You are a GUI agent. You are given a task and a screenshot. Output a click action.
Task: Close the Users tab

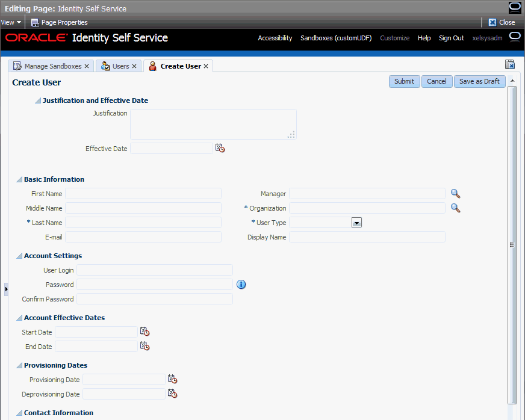(x=134, y=66)
